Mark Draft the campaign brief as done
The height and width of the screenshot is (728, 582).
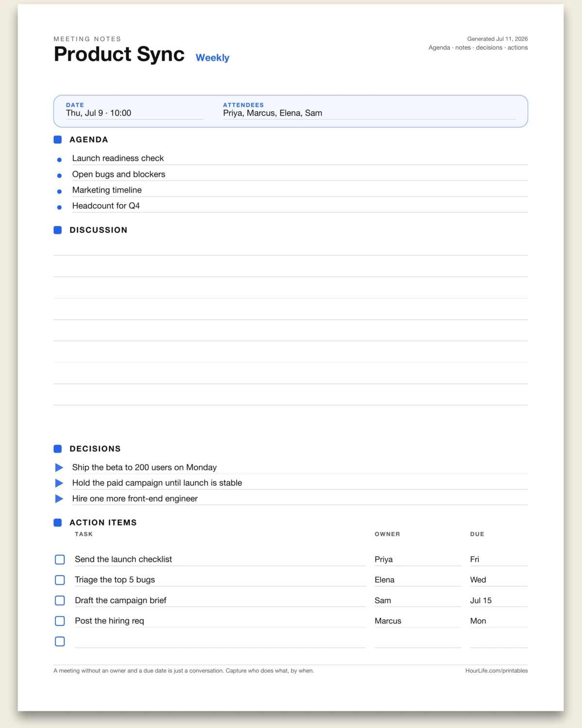pyautogui.click(x=60, y=600)
